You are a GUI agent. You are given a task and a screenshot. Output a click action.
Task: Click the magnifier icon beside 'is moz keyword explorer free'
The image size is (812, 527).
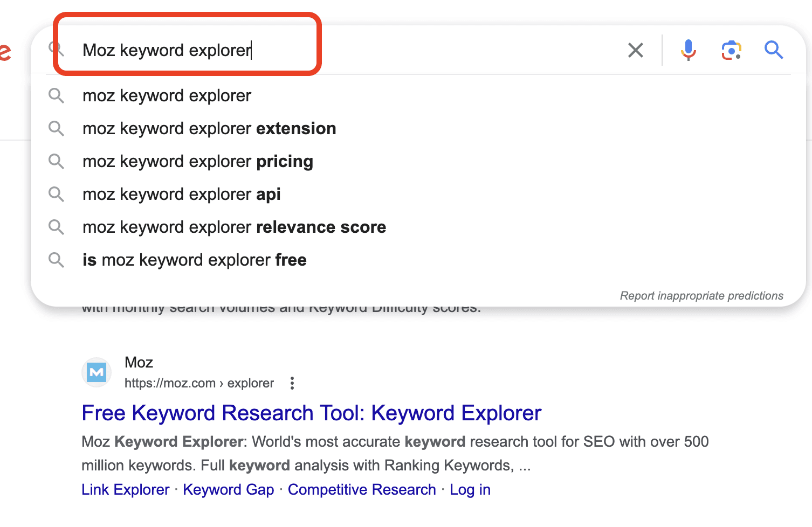coord(56,260)
